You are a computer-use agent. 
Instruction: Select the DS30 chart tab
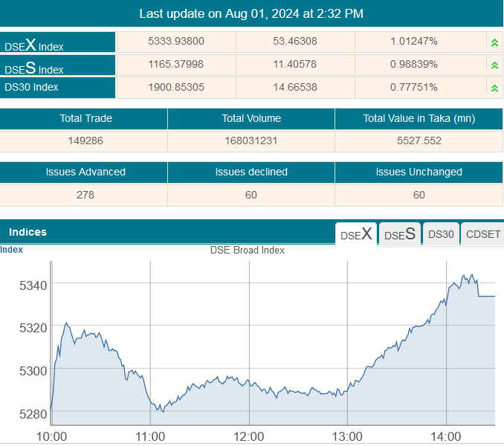[x=441, y=234]
